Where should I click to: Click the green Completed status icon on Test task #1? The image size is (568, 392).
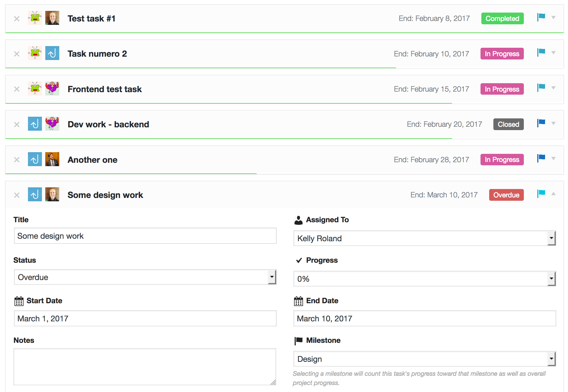pyautogui.click(x=502, y=19)
